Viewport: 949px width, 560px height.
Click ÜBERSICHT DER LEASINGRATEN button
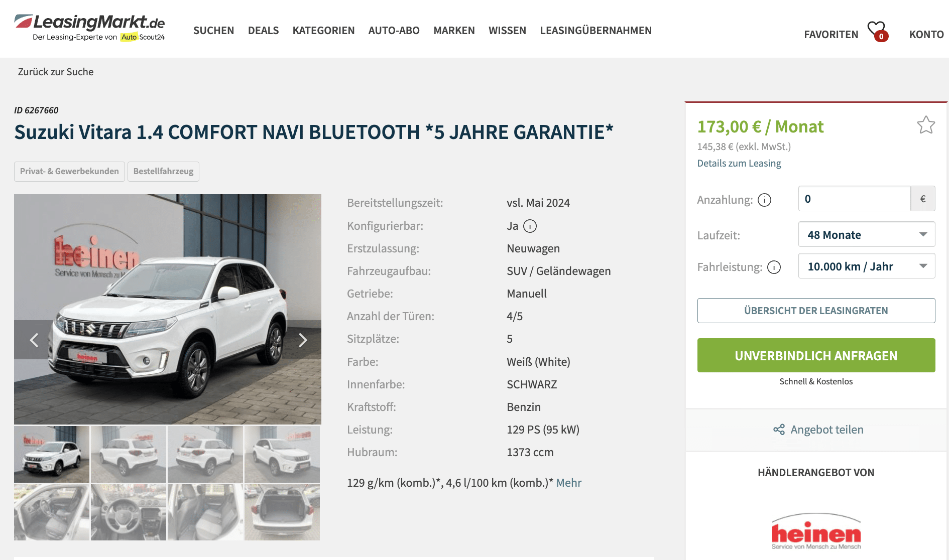tap(816, 311)
